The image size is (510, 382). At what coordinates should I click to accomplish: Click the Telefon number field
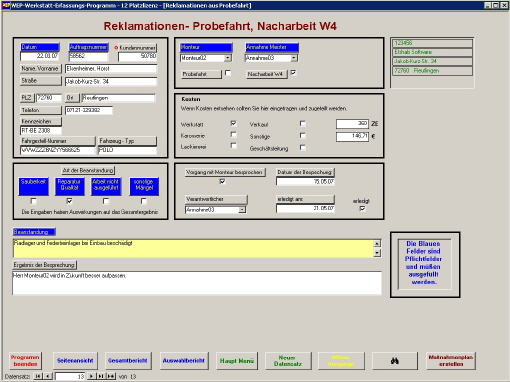pyautogui.click(x=89, y=110)
